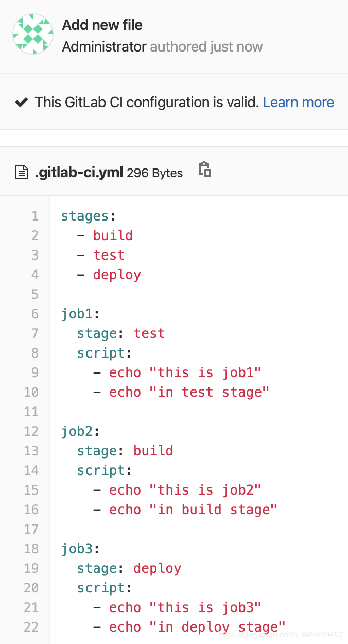The height and width of the screenshot is (644, 348).
Task: Highlight line number 12
Action: tap(31, 431)
